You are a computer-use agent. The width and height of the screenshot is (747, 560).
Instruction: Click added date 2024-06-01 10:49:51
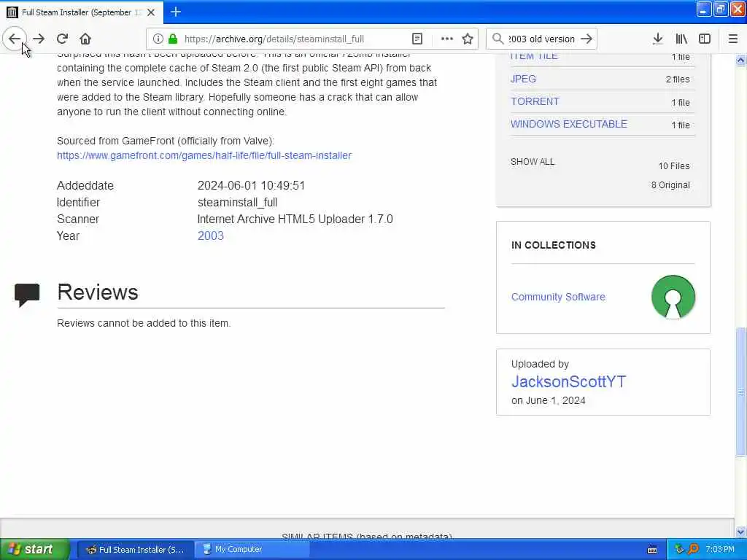tap(251, 185)
